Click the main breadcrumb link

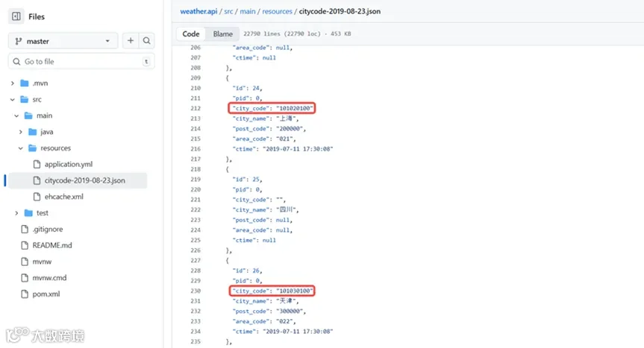click(x=247, y=11)
